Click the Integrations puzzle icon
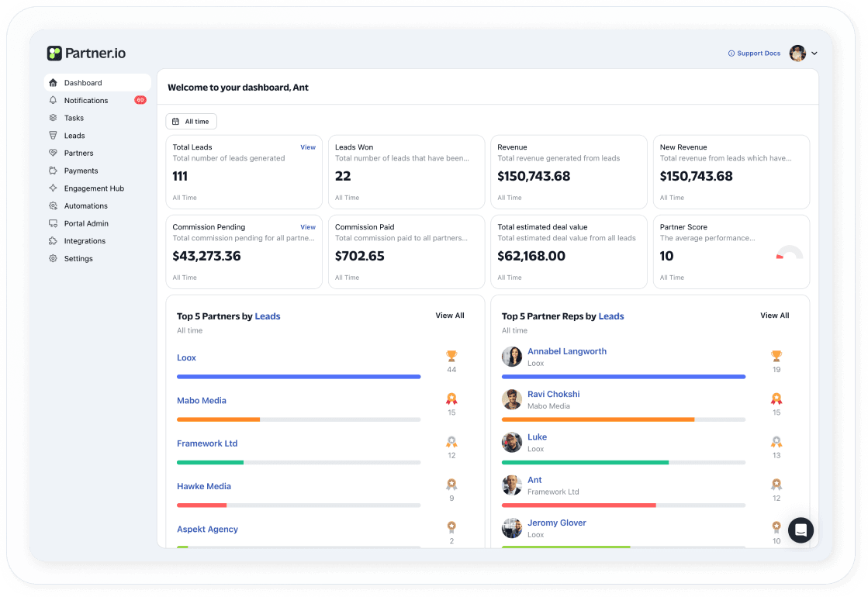Image resolution: width=868 pixels, height=597 pixels. pyautogui.click(x=54, y=240)
